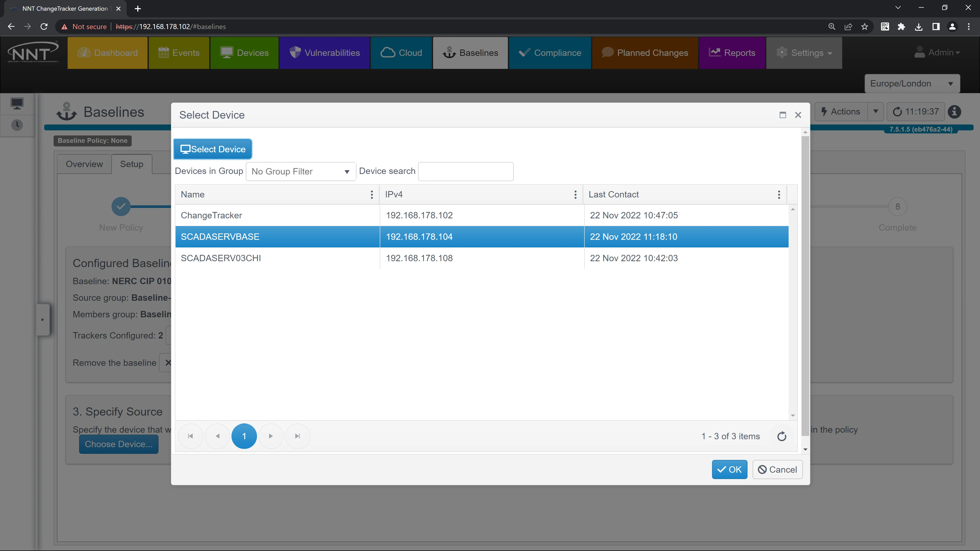Click the Baseline Policy: None badge

[x=92, y=141]
